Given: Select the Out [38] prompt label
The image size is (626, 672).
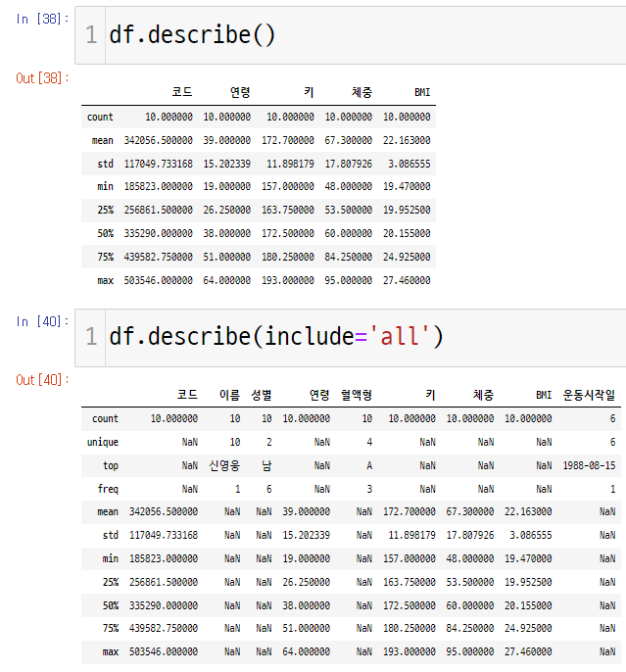Looking at the screenshot, I should [42, 78].
